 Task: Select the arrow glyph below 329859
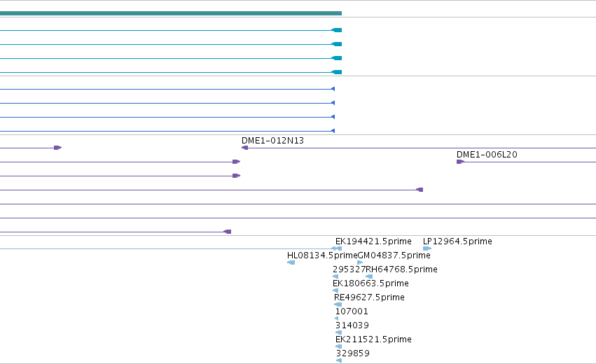coord(339,360)
